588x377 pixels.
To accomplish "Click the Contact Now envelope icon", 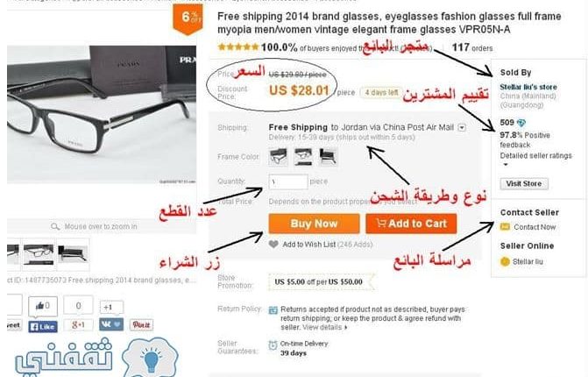I will 505,226.
